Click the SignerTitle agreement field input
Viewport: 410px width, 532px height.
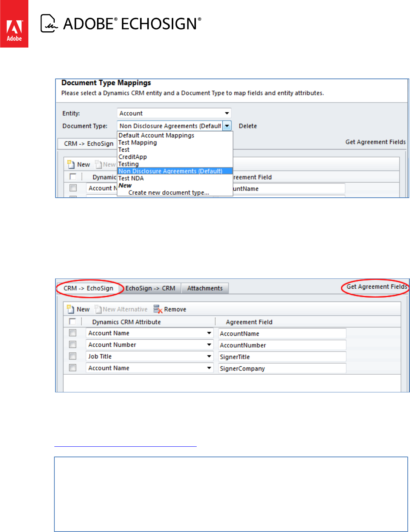282,357
